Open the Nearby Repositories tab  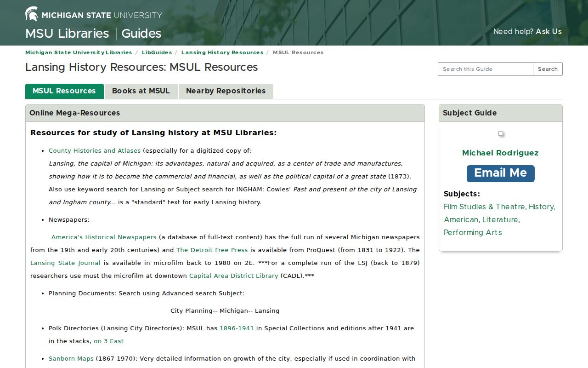pyautogui.click(x=226, y=91)
